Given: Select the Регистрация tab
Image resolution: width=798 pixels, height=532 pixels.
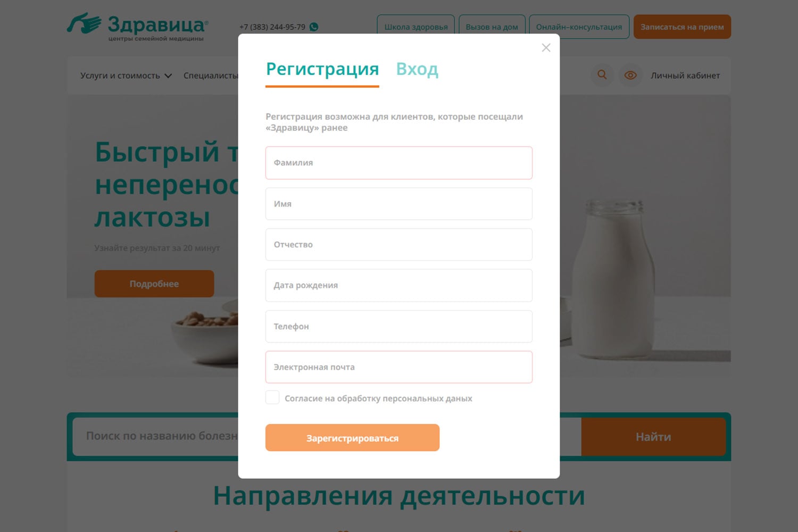Looking at the screenshot, I should tap(322, 69).
